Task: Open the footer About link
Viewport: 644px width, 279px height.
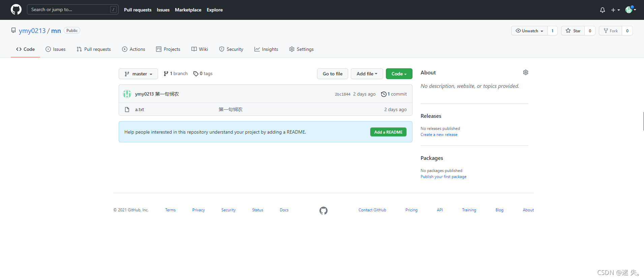Action: click(x=528, y=210)
